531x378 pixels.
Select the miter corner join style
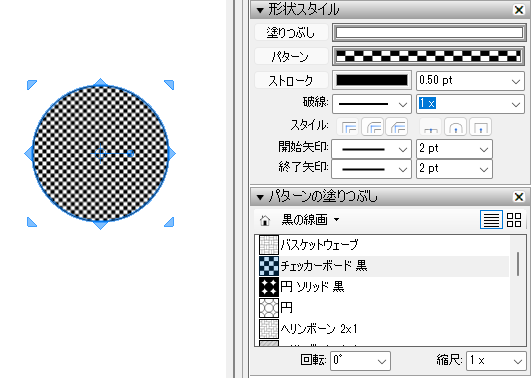click(x=349, y=127)
